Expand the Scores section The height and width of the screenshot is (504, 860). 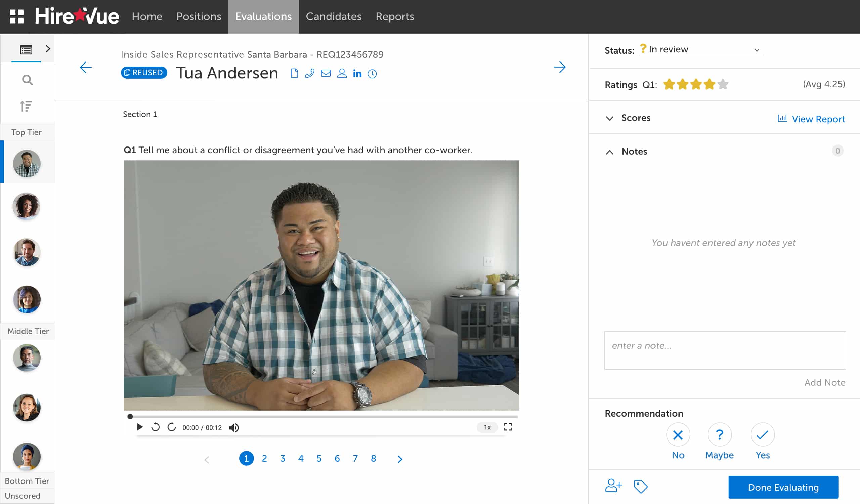coord(610,118)
